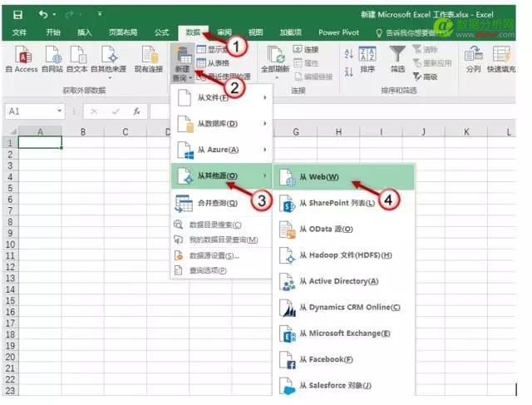This screenshot has width=532, height=405.
Task: Select 从 Salesforce 对象(J) option
Action: click(x=344, y=385)
